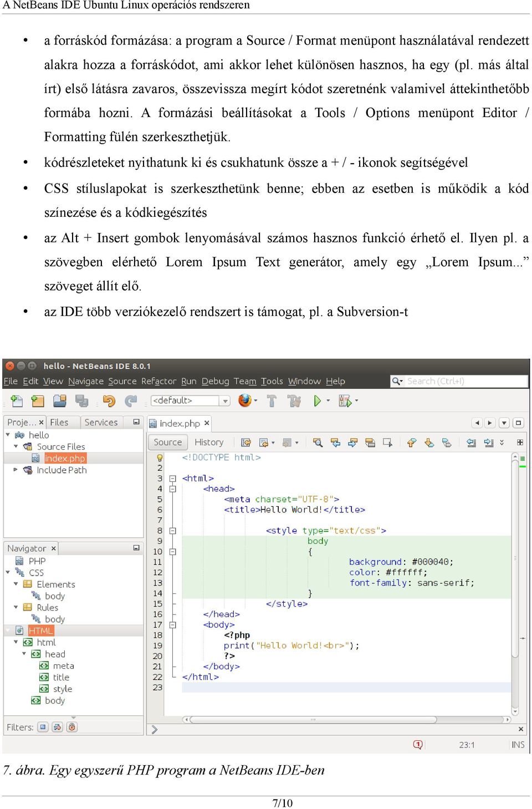This screenshot has width=532, height=809.
Task: Click the green Run Project icon
Action: coord(317,401)
